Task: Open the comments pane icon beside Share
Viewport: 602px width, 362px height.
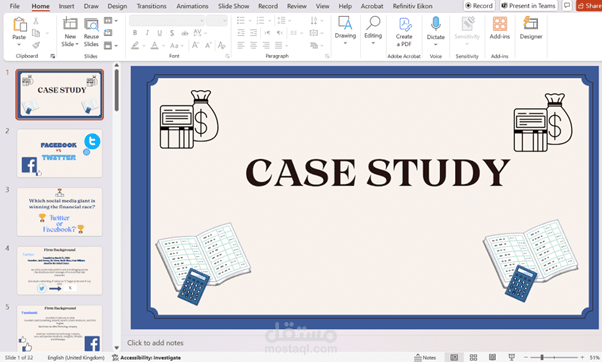Action: pyautogui.click(x=567, y=6)
